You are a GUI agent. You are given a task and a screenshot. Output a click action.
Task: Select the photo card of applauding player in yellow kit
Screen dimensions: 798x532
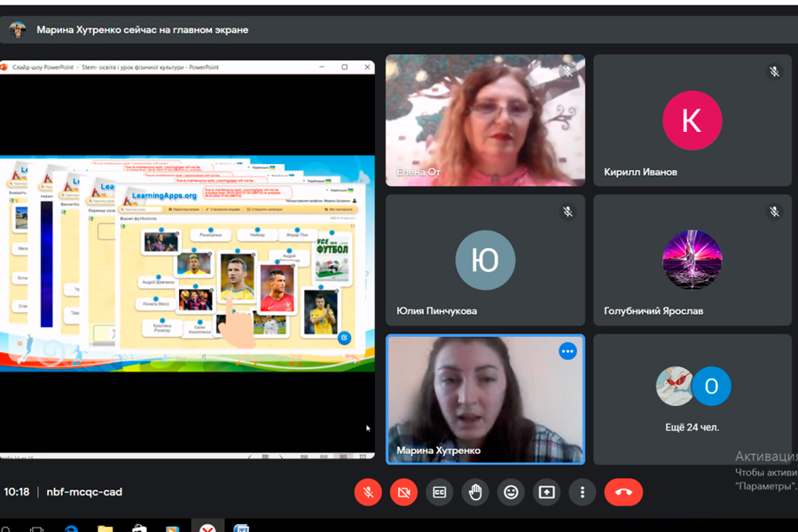pyautogui.click(x=321, y=311)
